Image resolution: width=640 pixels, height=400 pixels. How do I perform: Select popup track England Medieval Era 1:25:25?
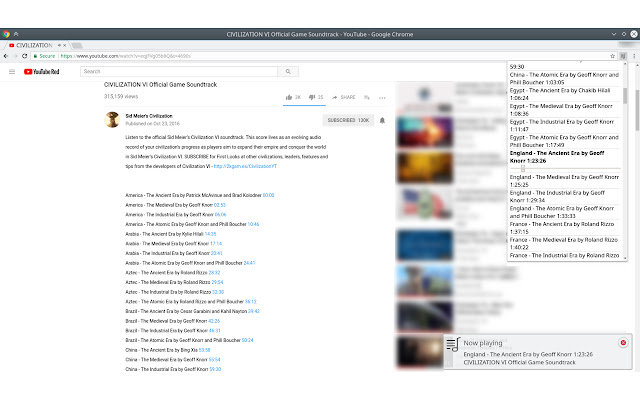point(564,181)
